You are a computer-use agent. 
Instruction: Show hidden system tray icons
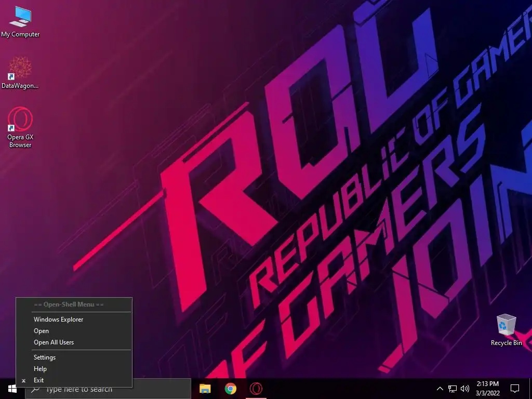[440, 389]
